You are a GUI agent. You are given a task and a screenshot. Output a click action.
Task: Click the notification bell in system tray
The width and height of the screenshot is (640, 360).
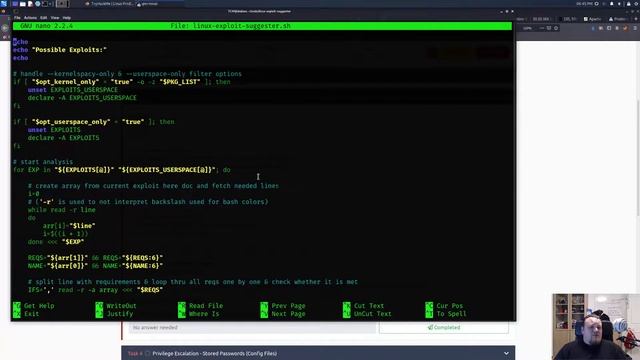point(612,4)
